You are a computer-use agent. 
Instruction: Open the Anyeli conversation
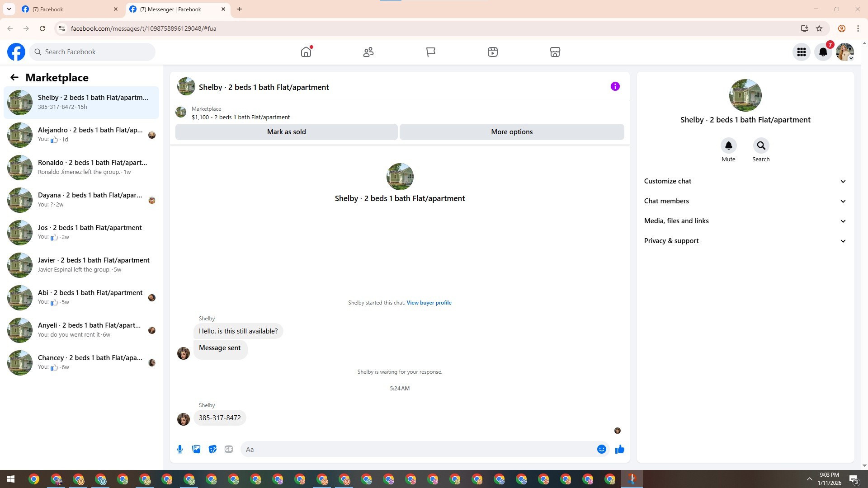click(x=81, y=330)
